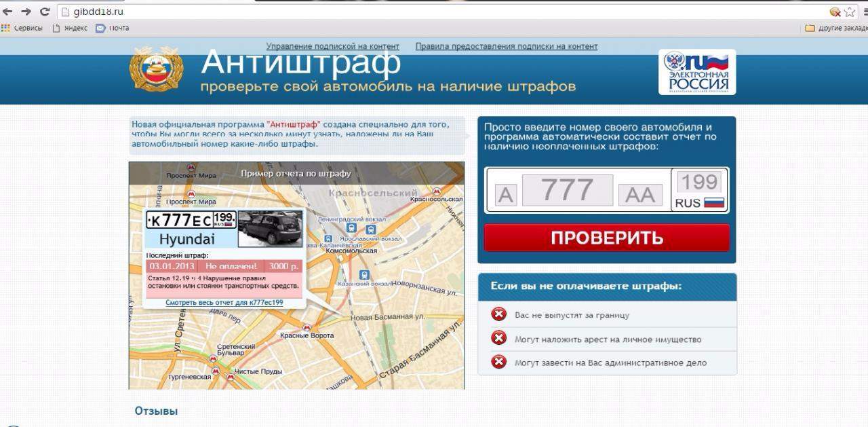Click the AA plate letters field
This screenshot has width=868, height=427.
639,195
